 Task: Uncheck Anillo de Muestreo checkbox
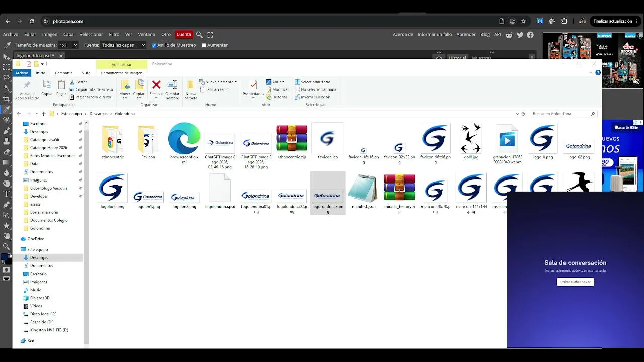pyautogui.click(x=154, y=45)
